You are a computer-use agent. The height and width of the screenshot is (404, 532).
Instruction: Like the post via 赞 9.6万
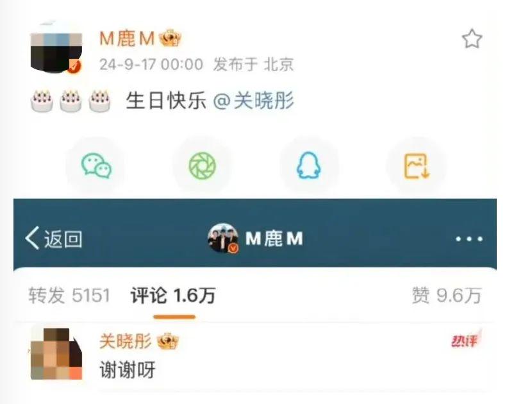tap(447, 296)
